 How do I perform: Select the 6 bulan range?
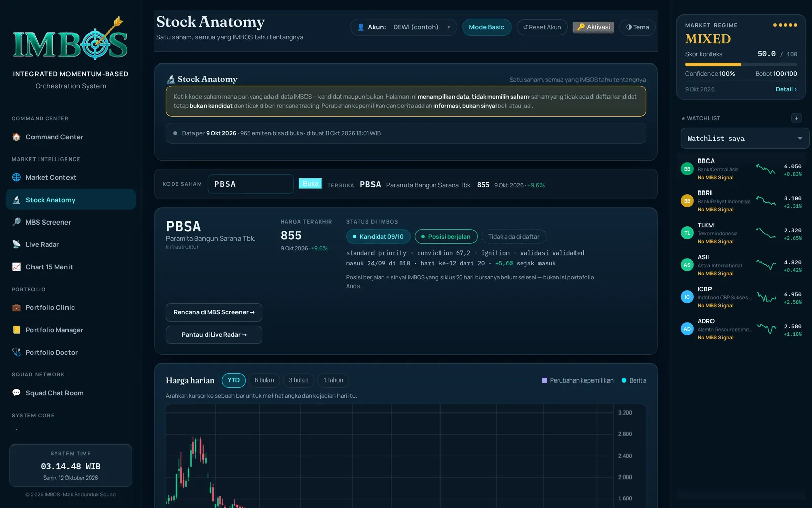click(x=264, y=380)
